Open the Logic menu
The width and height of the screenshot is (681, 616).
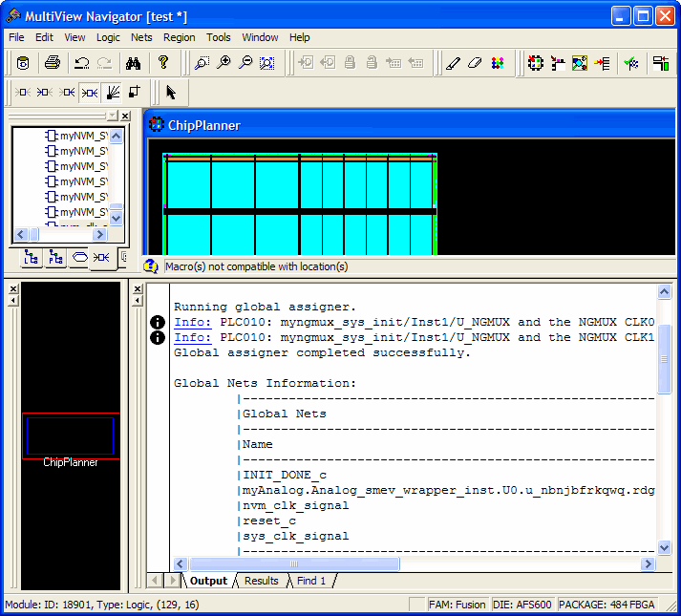[108, 37]
